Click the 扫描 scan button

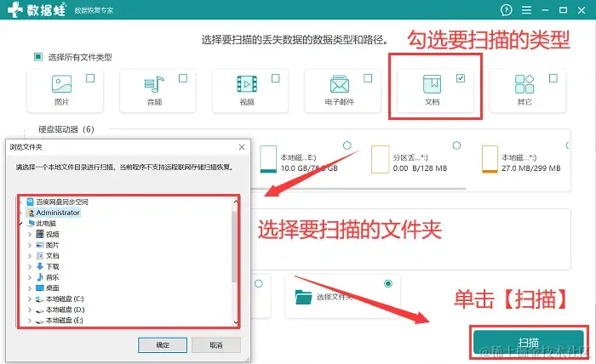(x=529, y=343)
